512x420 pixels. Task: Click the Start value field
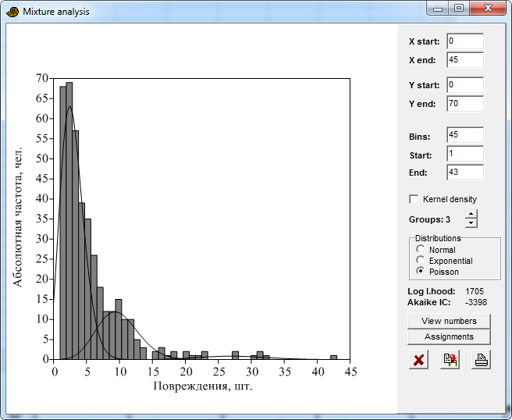(x=464, y=155)
